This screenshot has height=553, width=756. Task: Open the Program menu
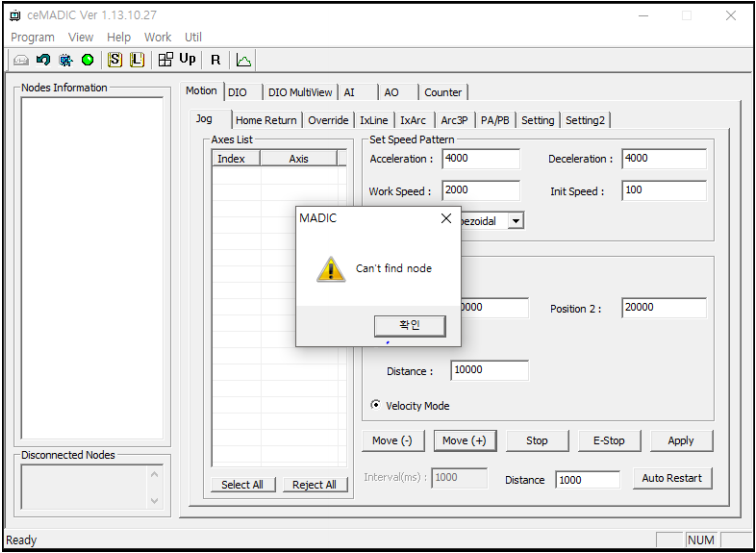pyautogui.click(x=33, y=37)
